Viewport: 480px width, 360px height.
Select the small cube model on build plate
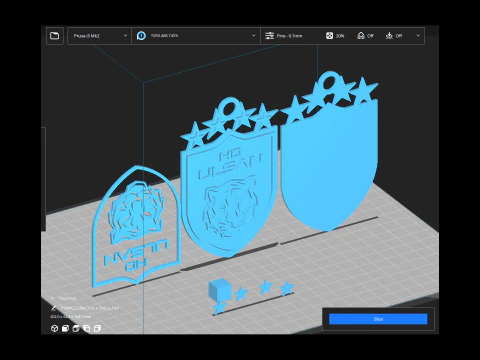[x=219, y=289]
